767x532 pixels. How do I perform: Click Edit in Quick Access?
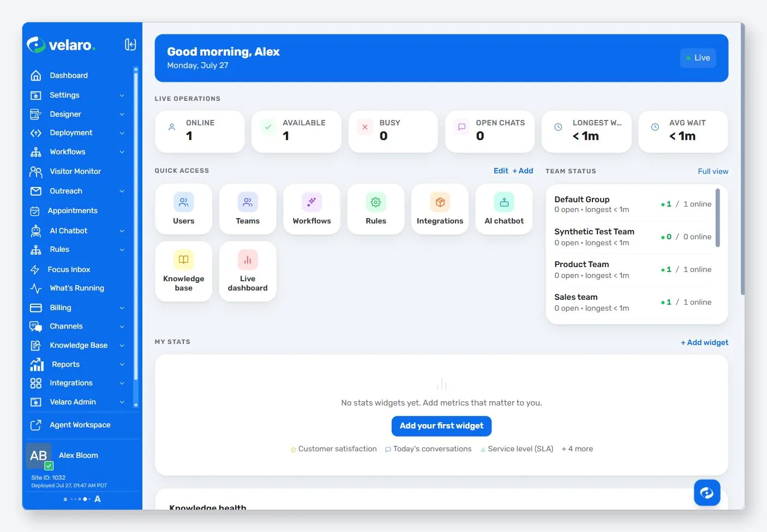click(x=501, y=171)
